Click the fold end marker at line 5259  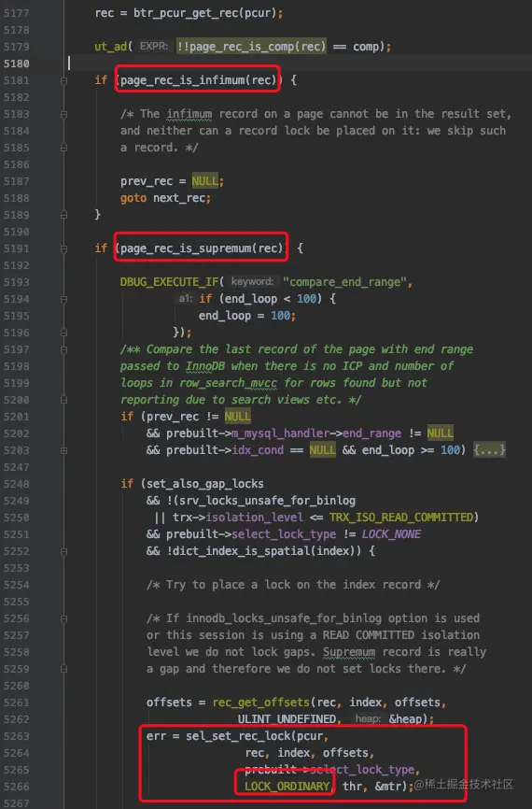[63, 669]
